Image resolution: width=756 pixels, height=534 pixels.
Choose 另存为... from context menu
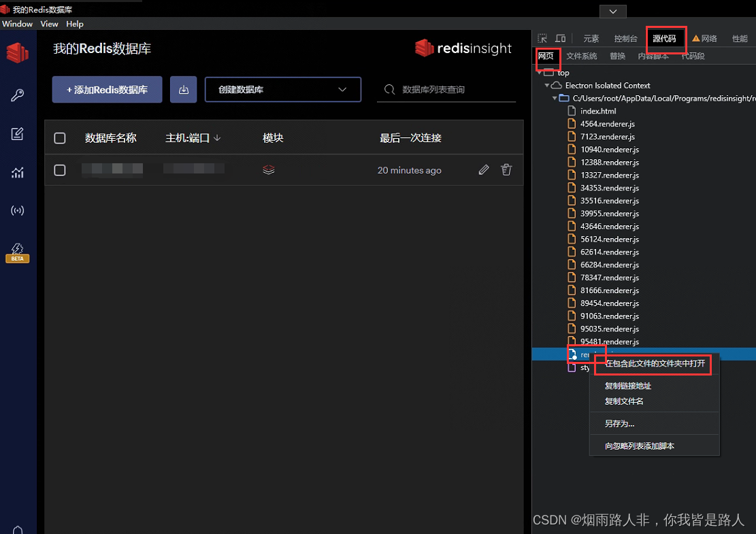point(654,424)
